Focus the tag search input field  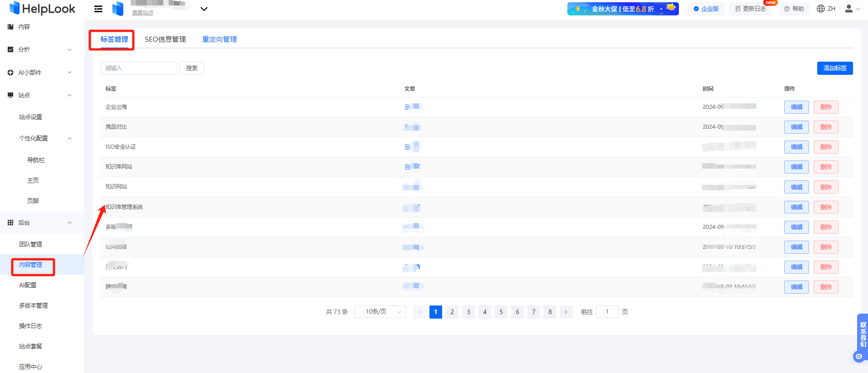point(138,68)
